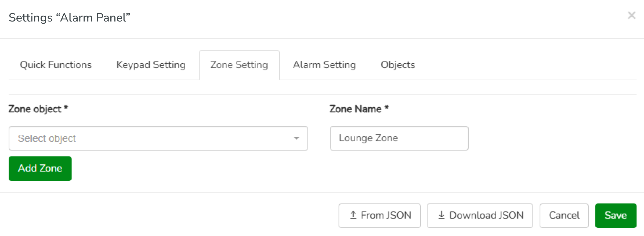Open the Select object combo box

coord(150,138)
